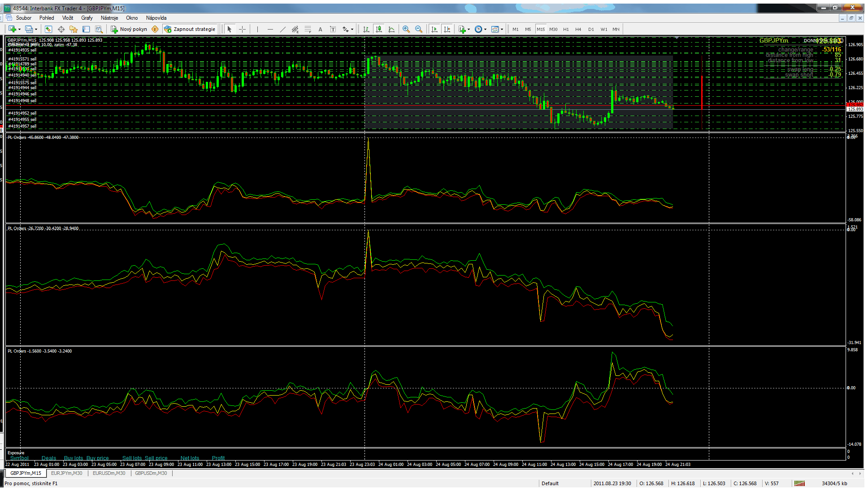The width and height of the screenshot is (868, 491).
Task: Draw a vertical line tool
Action: tap(257, 29)
